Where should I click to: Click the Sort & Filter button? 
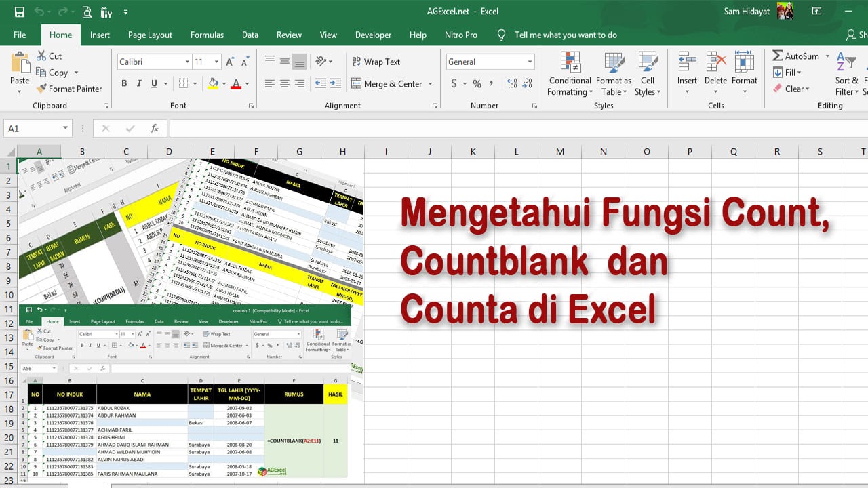pos(847,74)
